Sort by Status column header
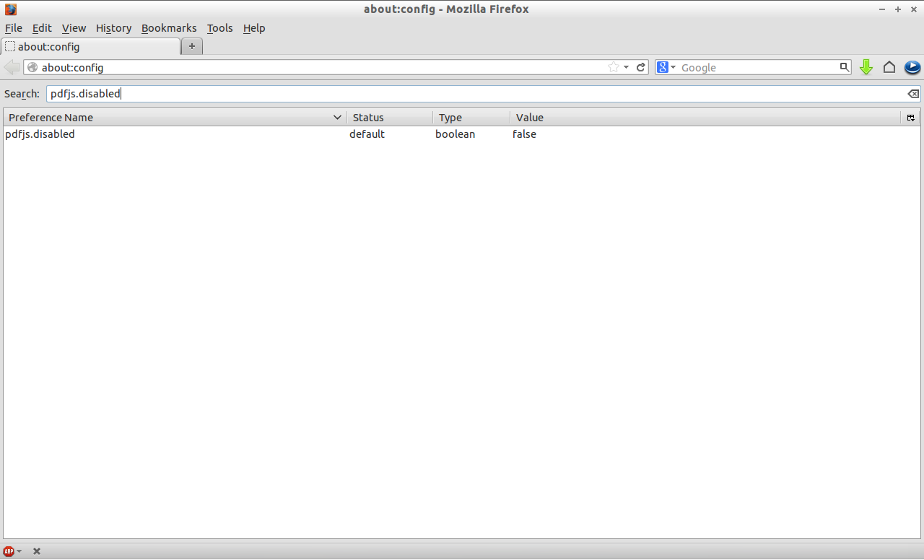The height and width of the screenshot is (560, 924). point(390,118)
